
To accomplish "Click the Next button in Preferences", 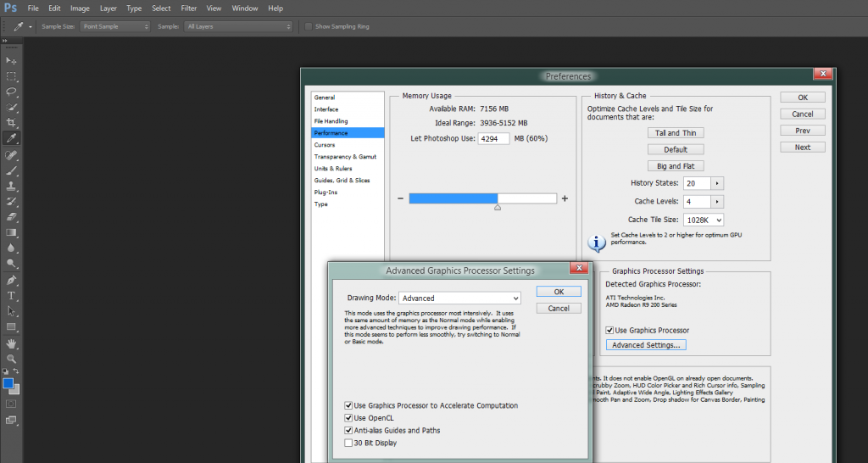I will [803, 148].
